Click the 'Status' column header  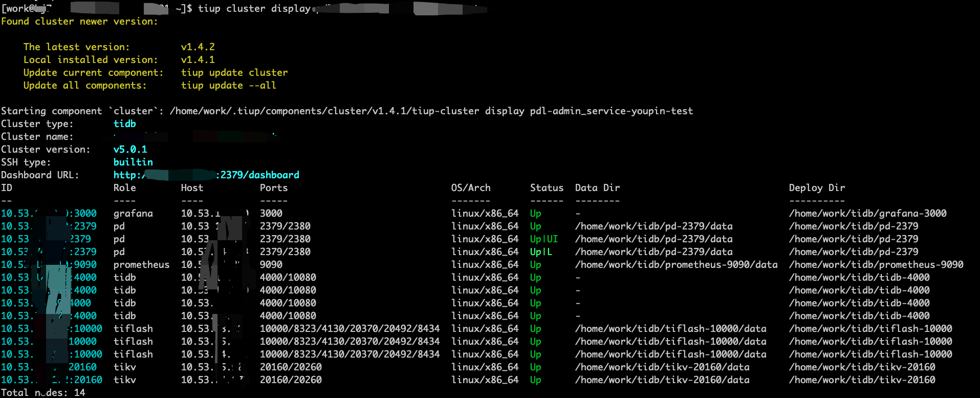[546, 188]
